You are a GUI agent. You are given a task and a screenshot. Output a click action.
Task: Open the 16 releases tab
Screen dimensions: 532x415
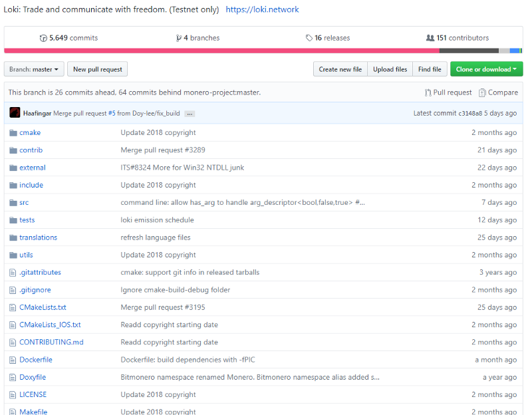328,38
